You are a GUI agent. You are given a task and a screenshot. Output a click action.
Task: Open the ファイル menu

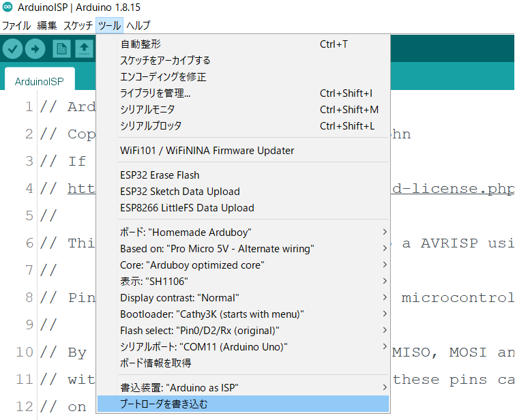[x=16, y=26]
